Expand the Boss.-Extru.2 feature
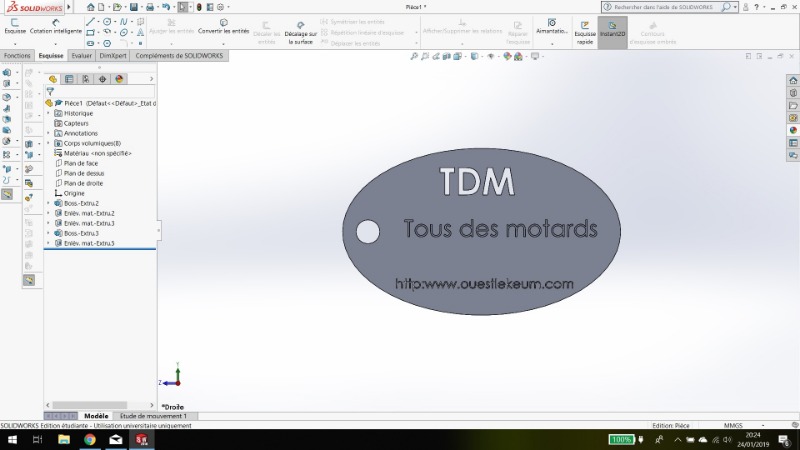The image size is (800, 450). click(48, 203)
